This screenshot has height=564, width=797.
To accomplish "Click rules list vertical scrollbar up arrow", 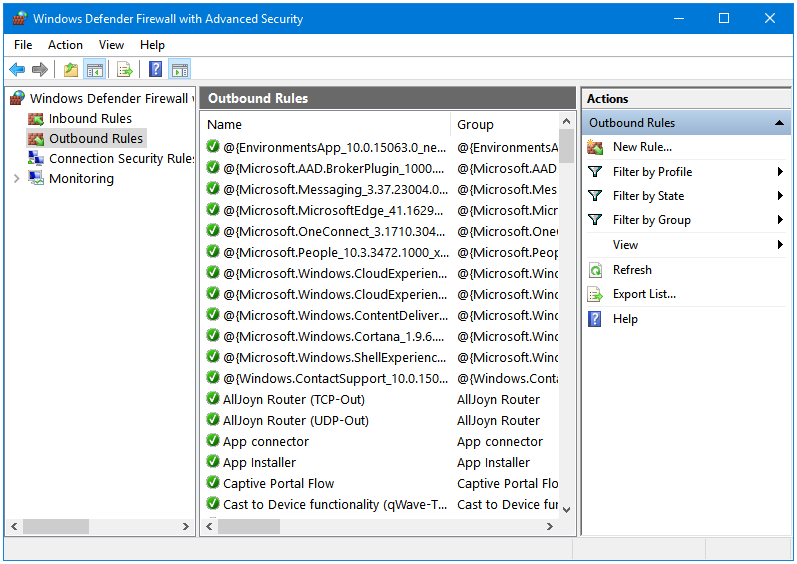I will [566, 121].
